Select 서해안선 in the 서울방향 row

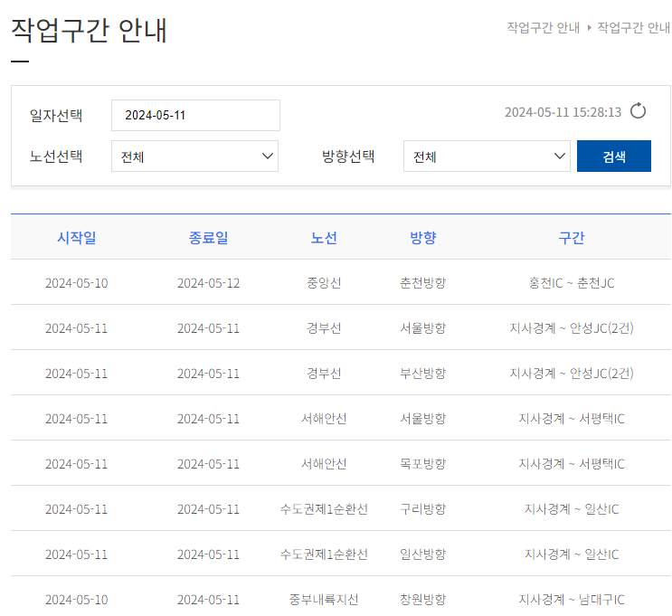(x=324, y=419)
